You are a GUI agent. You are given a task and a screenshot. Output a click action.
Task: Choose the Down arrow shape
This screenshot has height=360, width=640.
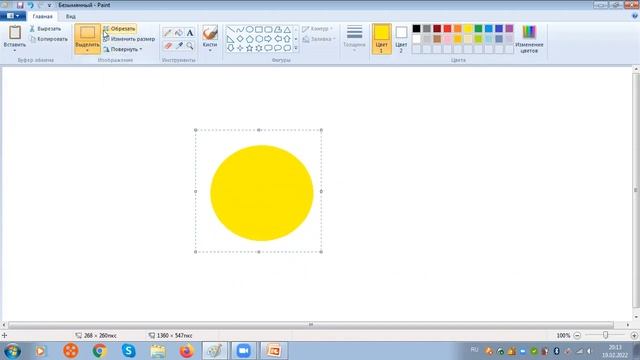tap(231, 48)
